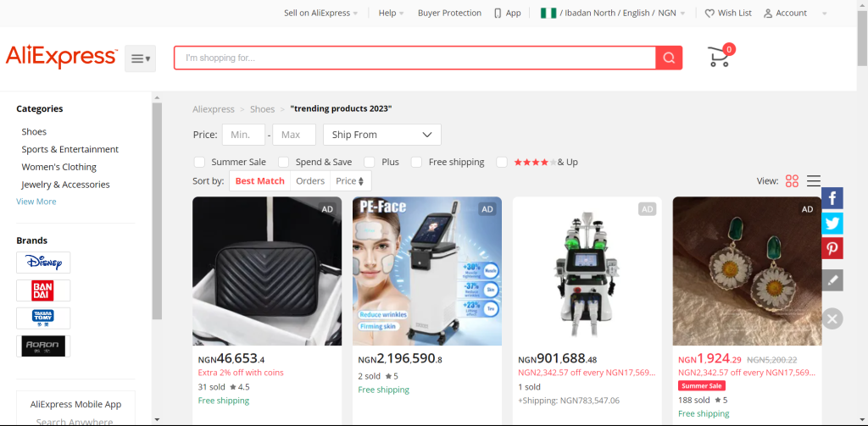Select the Takara Tomy brand logo

tap(43, 318)
